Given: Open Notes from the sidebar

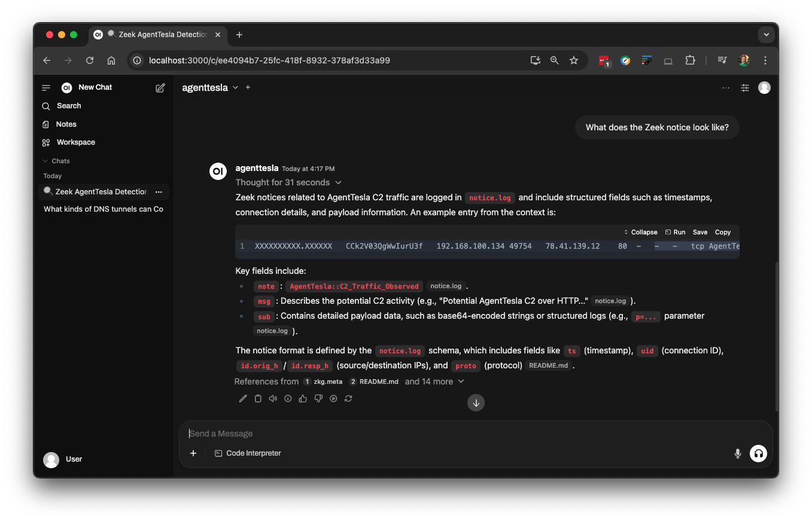Looking at the screenshot, I should point(66,124).
